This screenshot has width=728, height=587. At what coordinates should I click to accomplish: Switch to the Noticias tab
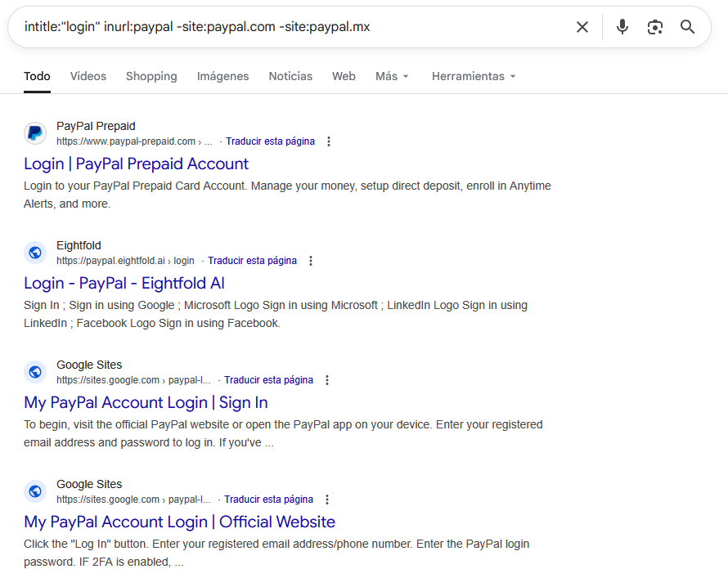[290, 76]
